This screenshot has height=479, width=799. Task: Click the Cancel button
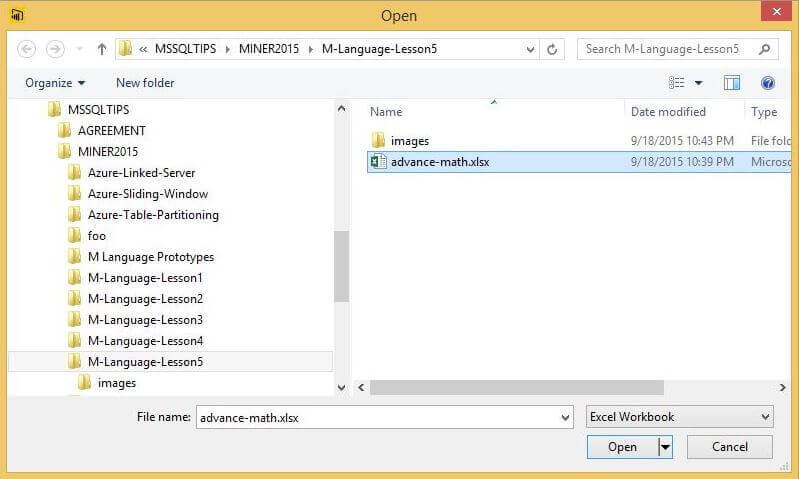(730, 447)
